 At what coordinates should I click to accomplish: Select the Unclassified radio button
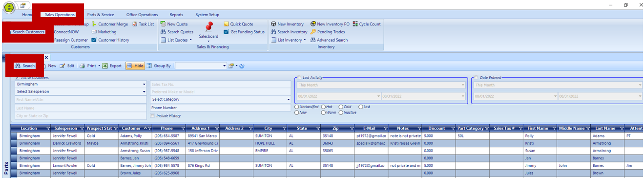[297, 107]
